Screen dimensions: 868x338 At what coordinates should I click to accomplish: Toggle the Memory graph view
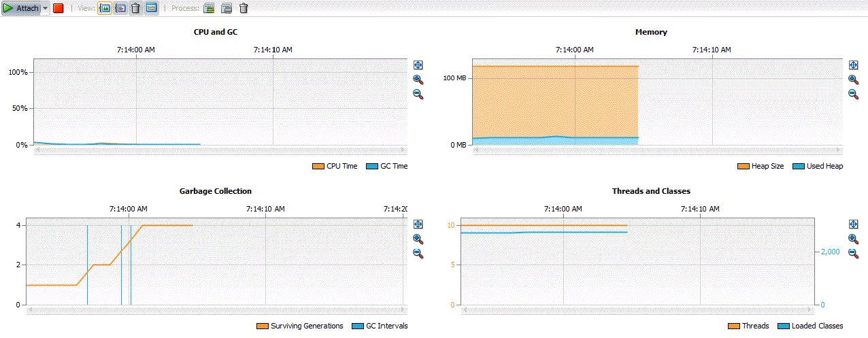(x=120, y=8)
